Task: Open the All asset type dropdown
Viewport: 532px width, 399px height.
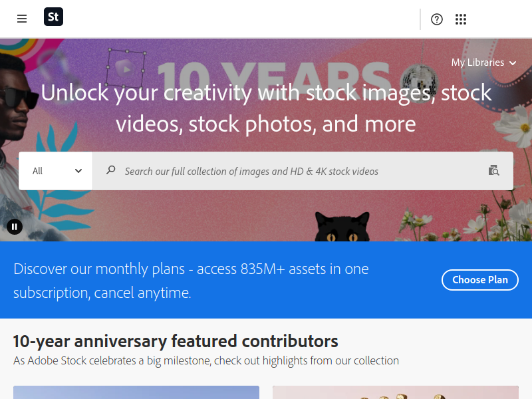Action: [57, 171]
